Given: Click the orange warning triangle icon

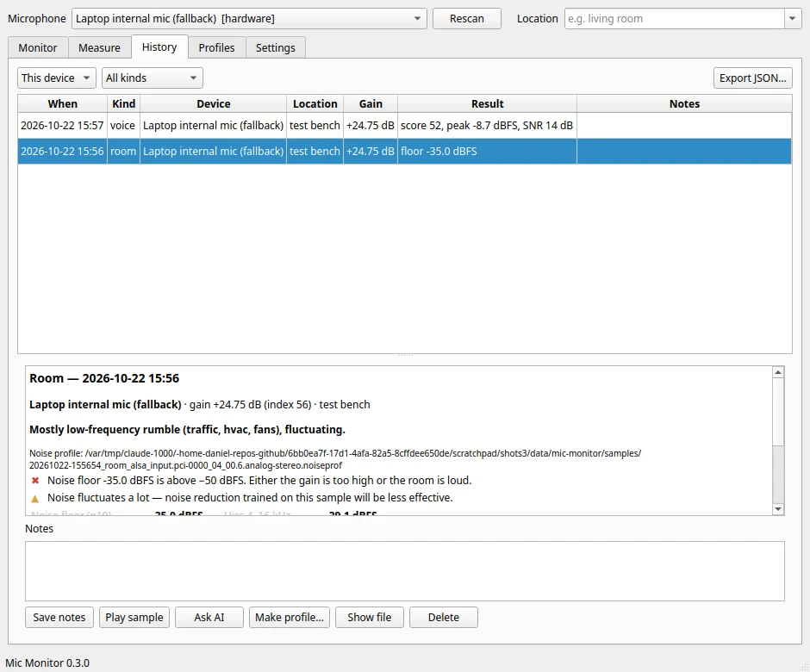Looking at the screenshot, I should tap(35, 499).
